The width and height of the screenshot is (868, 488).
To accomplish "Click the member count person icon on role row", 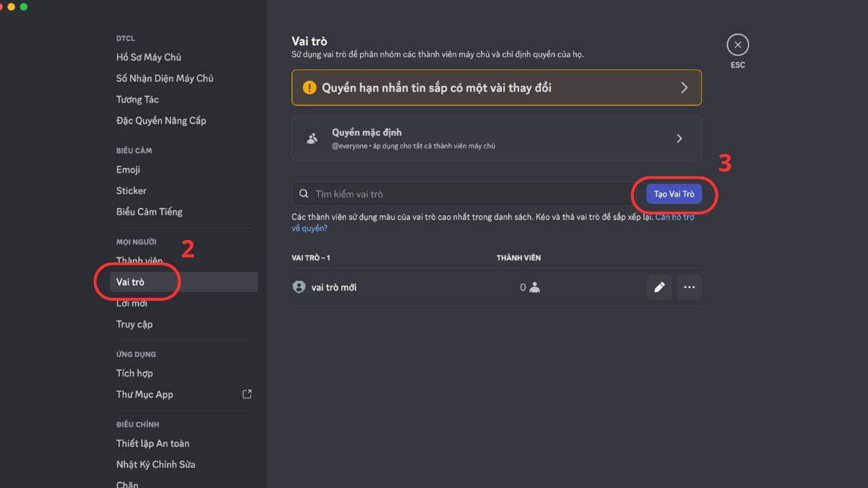I will (x=533, y=287).
